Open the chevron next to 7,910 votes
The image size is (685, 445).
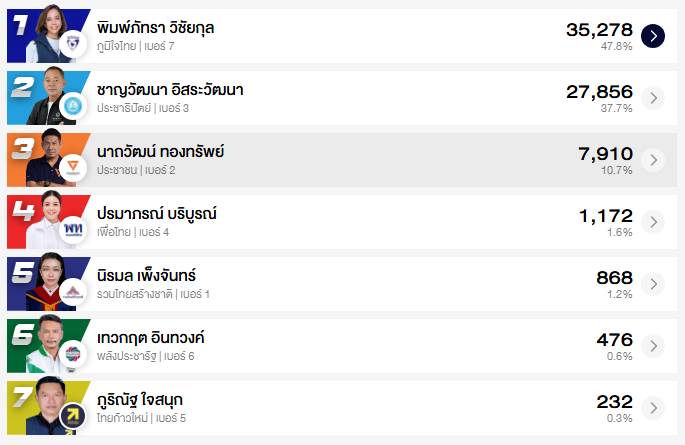652,160
